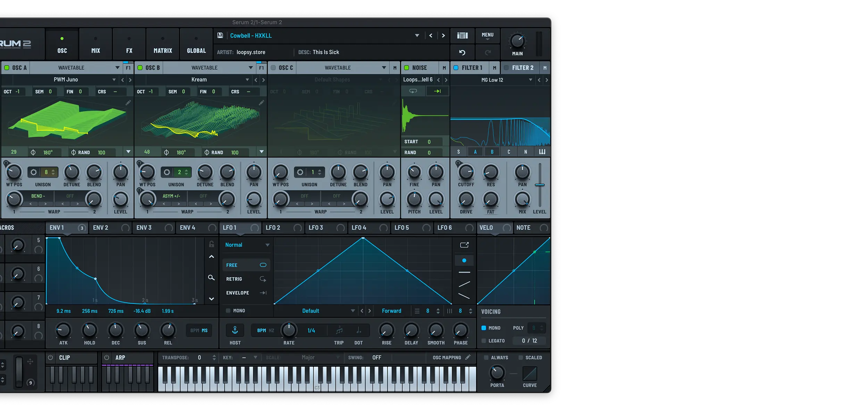This screenshot has height=417, width=868.
Task: Click the MAIN volume knob
Action: (x=517, y=41)
